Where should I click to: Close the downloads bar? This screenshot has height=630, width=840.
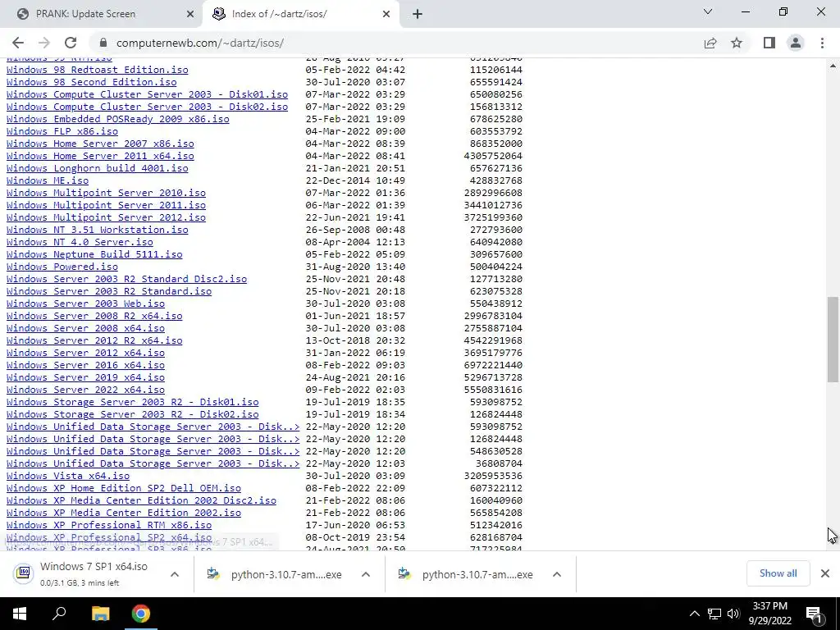coord(825,573)
